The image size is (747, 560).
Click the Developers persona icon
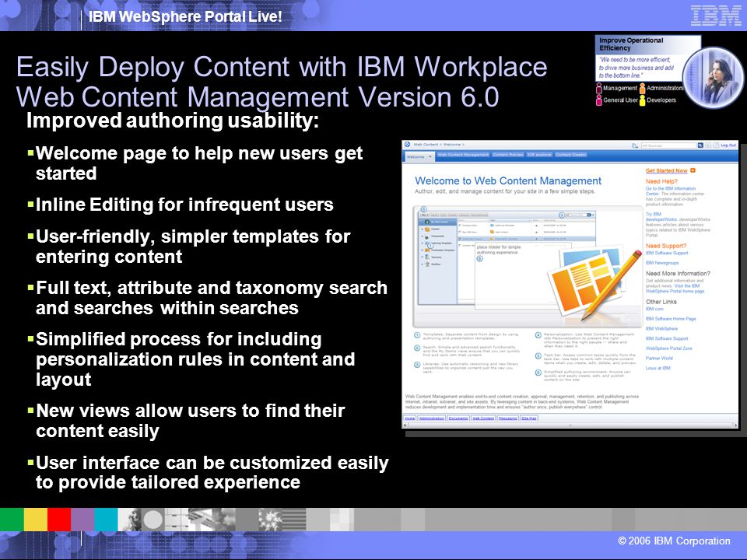(x=643, y=100)
